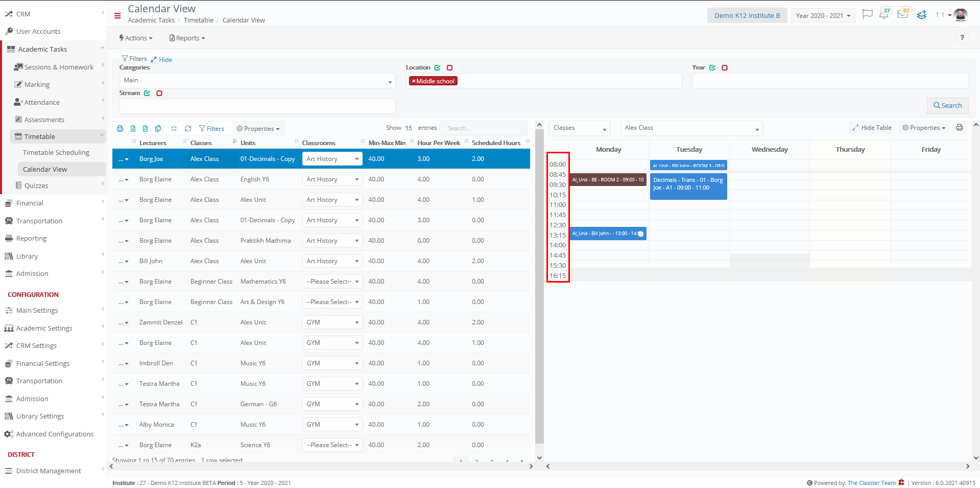Image resolution: width=980 pixels, height=488 pixels.
Task: Click the compress/collapse table icon
Action: (174, 129)
